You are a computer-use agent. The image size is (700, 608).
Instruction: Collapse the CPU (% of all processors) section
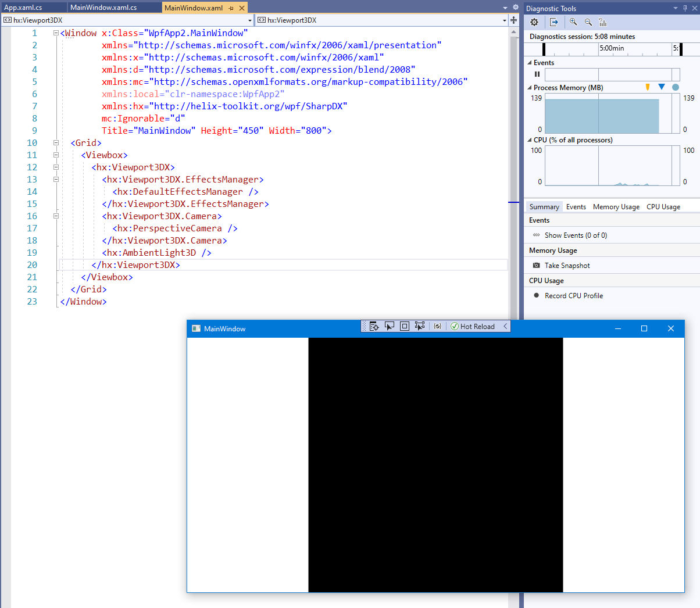(x=529, y=140)
